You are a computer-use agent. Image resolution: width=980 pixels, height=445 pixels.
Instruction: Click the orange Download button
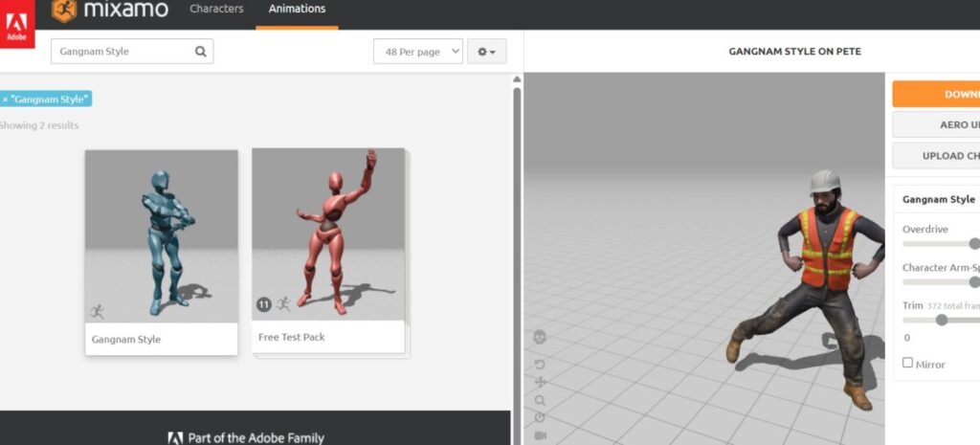point(936,94)
